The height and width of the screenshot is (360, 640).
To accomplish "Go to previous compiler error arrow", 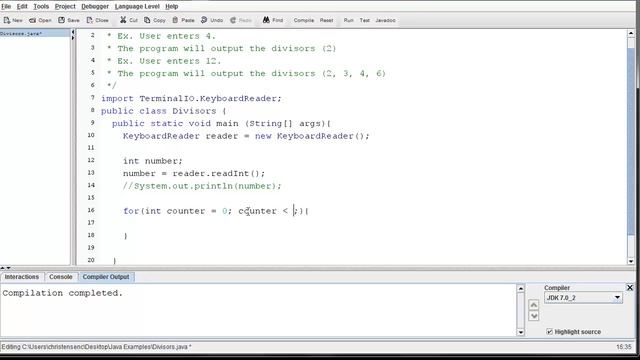I will tap(533, 305).
